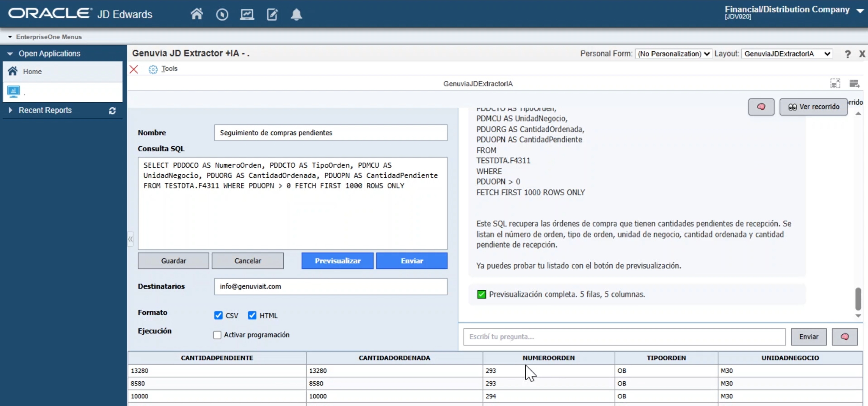Click the UNIDADNEGOCIO column header

pyautogui.click(x=790, y=358)
